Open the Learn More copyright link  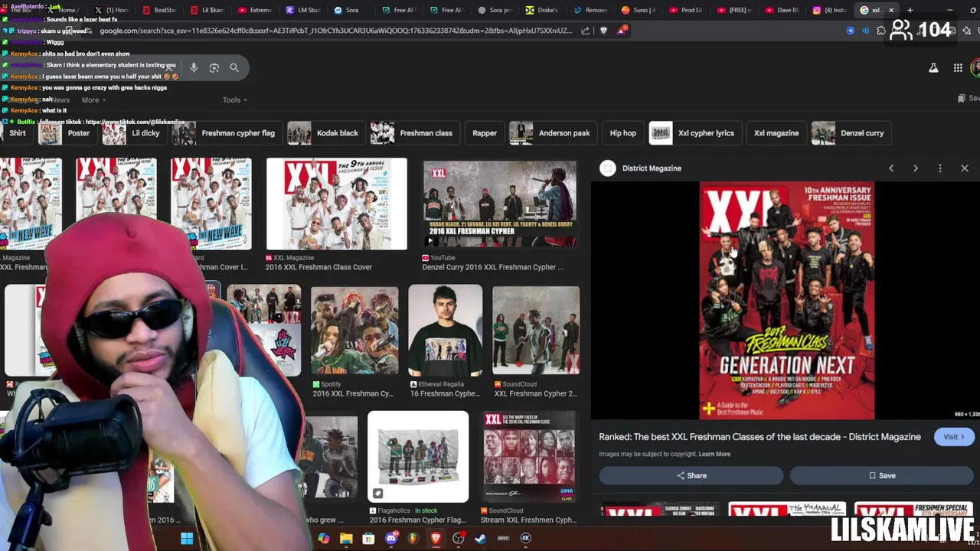pos(714,454)
